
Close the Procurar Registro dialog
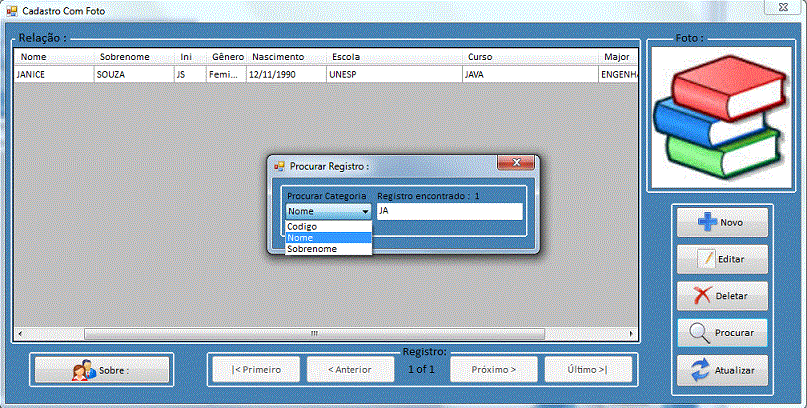point(515,164)
